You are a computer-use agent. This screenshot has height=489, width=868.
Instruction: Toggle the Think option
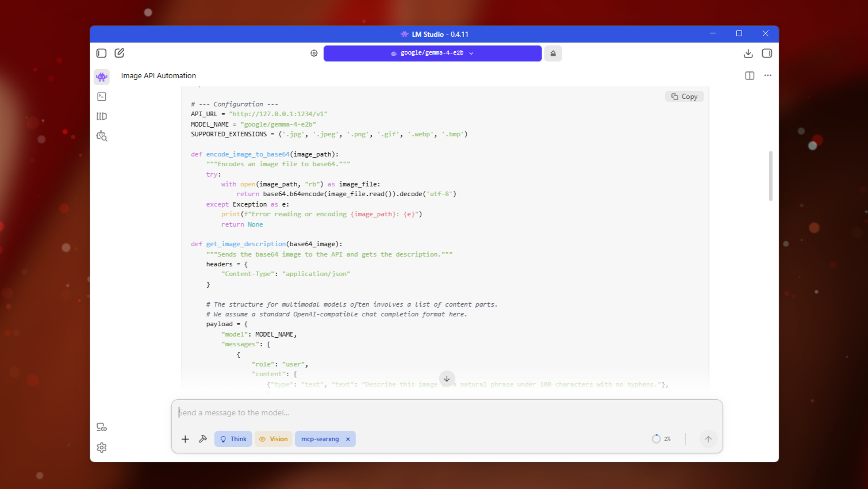[x=233, y=439]
